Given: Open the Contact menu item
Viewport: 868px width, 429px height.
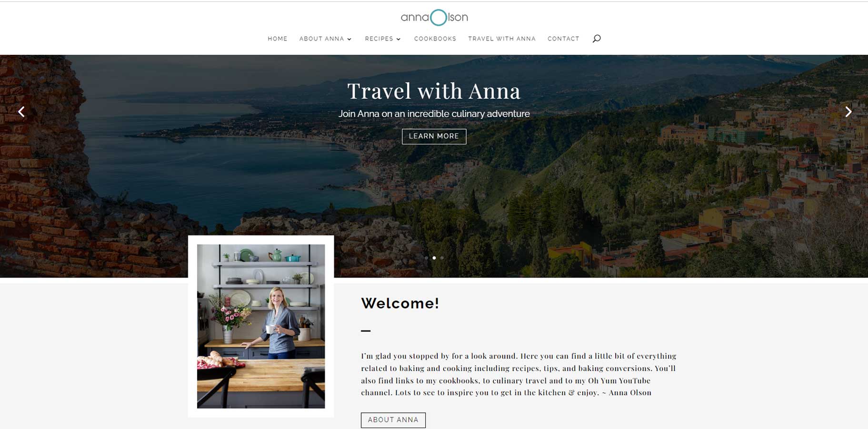Looking at the screenshot, I should (563, 39).
